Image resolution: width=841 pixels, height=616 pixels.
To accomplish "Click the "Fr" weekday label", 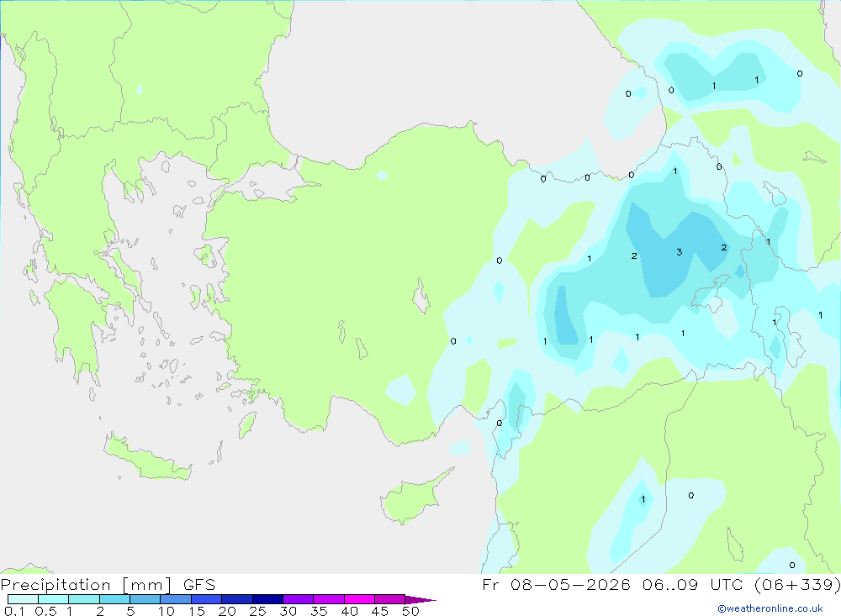I will coord(490,584).
